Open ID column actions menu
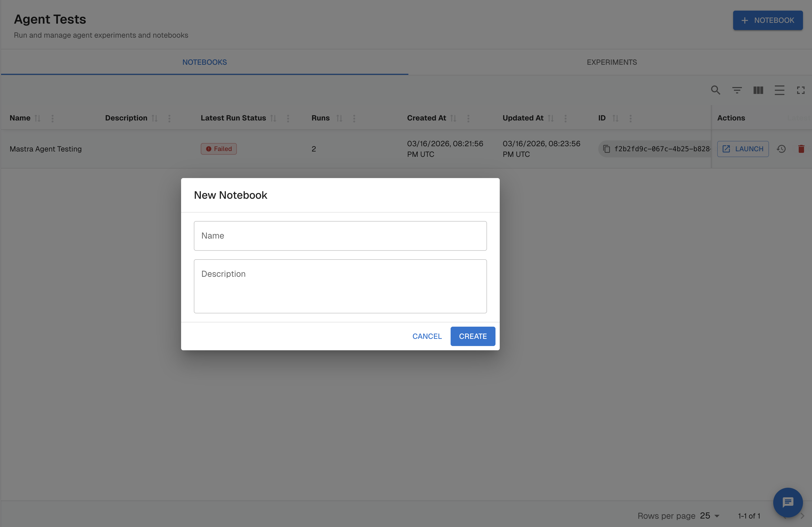The image size is (812, 527). pos(630,118)
